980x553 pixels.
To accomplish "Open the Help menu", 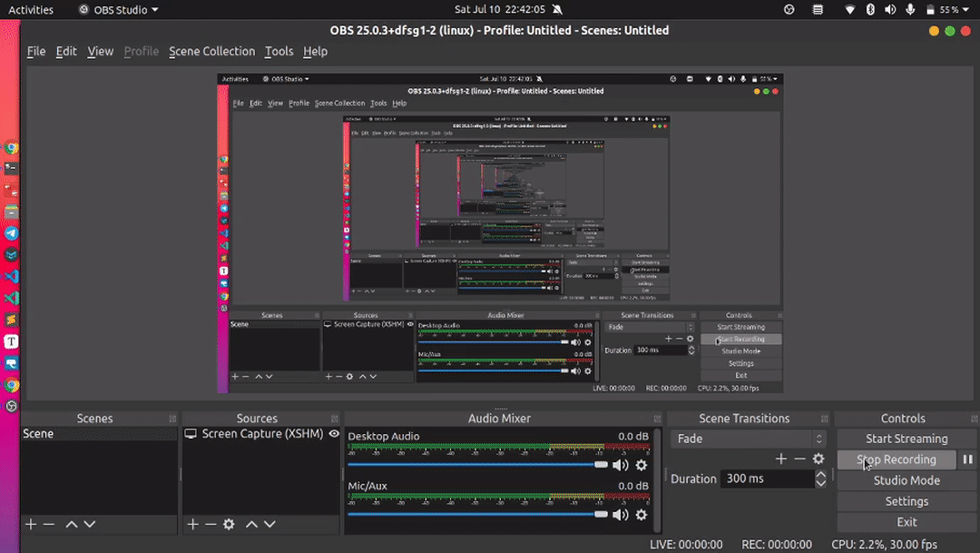I will [x=315, y=51].
